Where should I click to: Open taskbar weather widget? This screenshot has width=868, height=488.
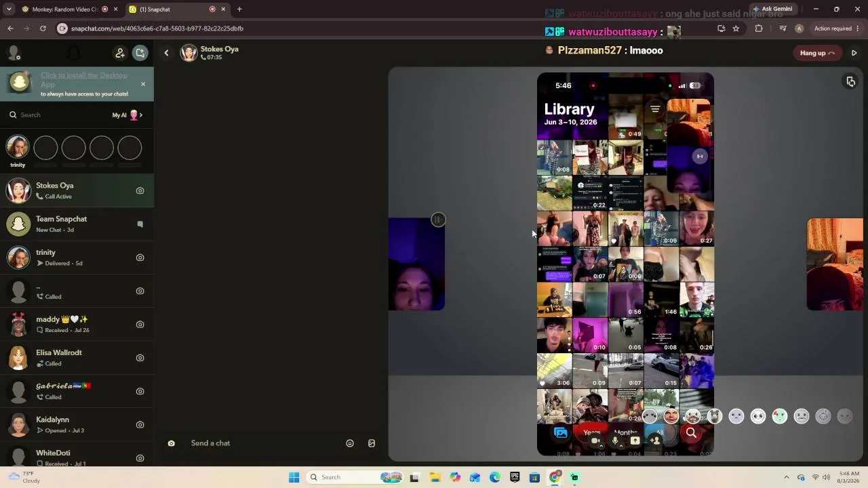click(x=24, y=477)
